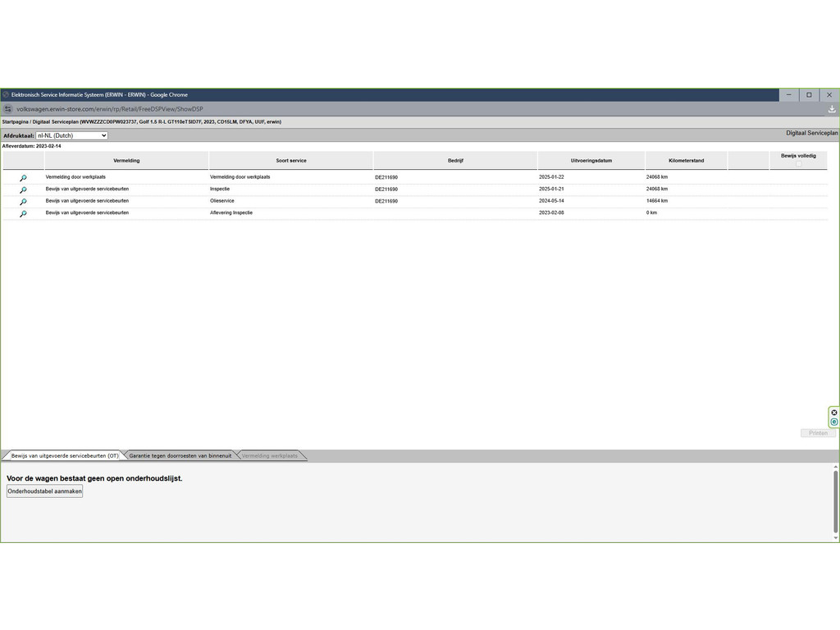Click the Soort service column header

point(291,161)
